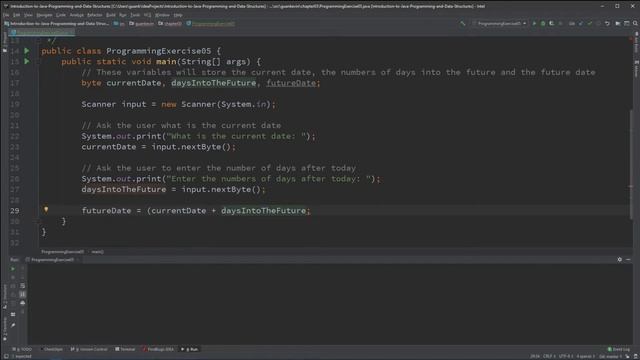
Task: Open the VCS menu
Action: pyautogui.click(x=147, y=15)
